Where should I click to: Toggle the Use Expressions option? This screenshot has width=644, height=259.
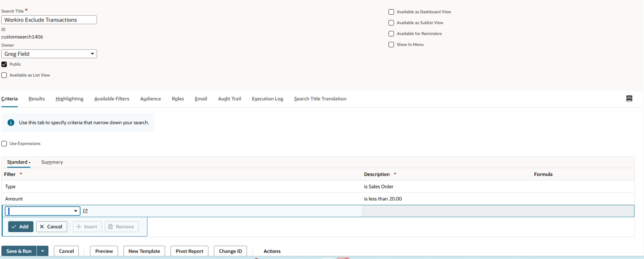tap(4, 143)
